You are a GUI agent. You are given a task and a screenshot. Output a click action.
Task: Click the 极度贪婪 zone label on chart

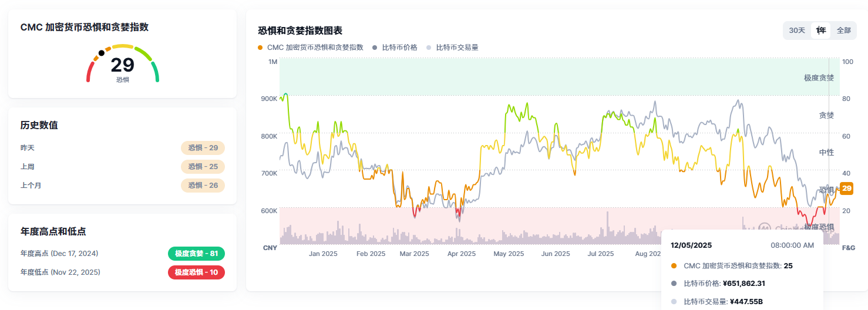click(819, 77)
